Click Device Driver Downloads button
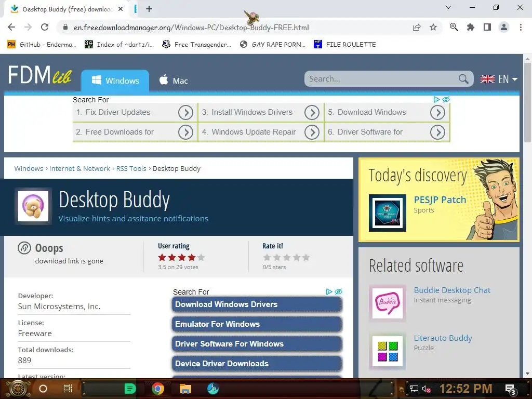Image resolution: width=532 pixels, height=399 pixels. (257, 363)
